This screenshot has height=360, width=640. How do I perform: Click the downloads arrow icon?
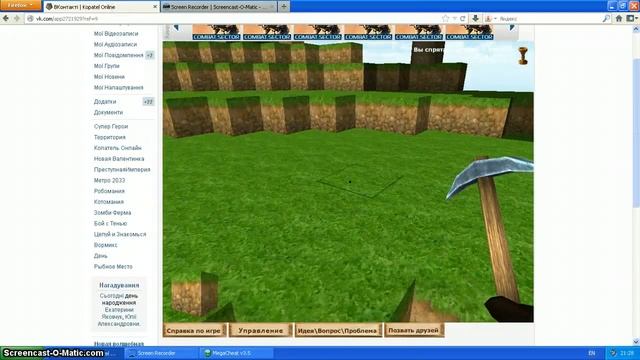click(476, 18)
